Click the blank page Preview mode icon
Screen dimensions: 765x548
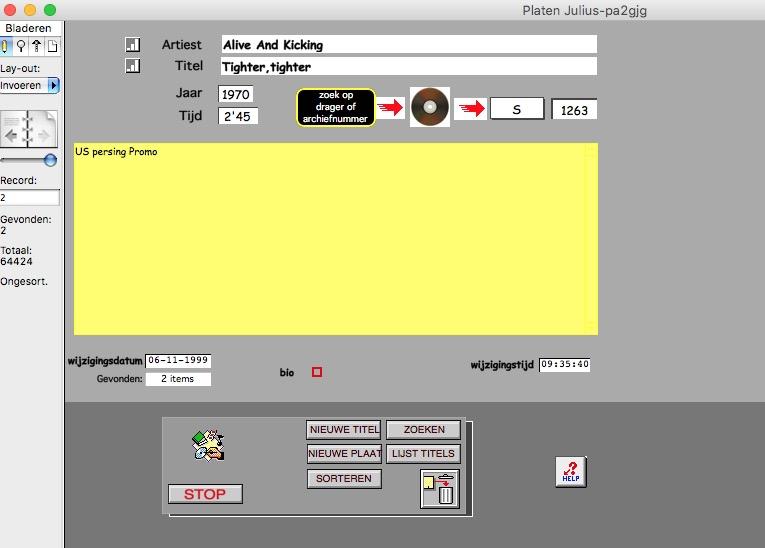click(53, 46)
